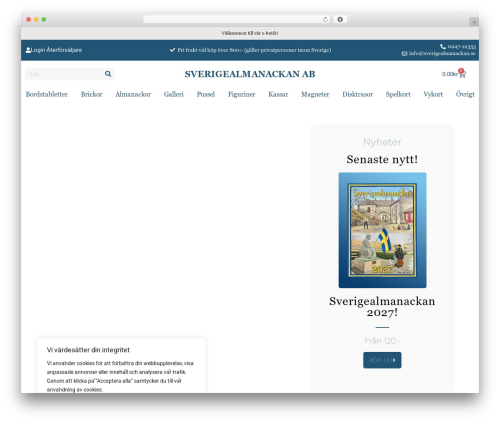Image resolution: width=500 pixels, height=423 pixels.
Task: Open the Galleri menu
Action: coord(174,94)
